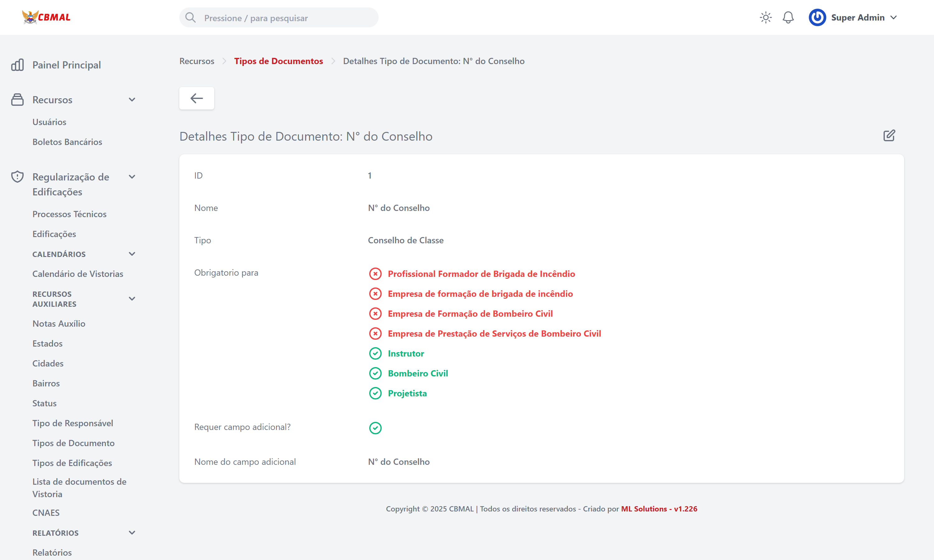934x560 pixels.
Task: Click the Requer campo adicional check icon
Action: 375,428
